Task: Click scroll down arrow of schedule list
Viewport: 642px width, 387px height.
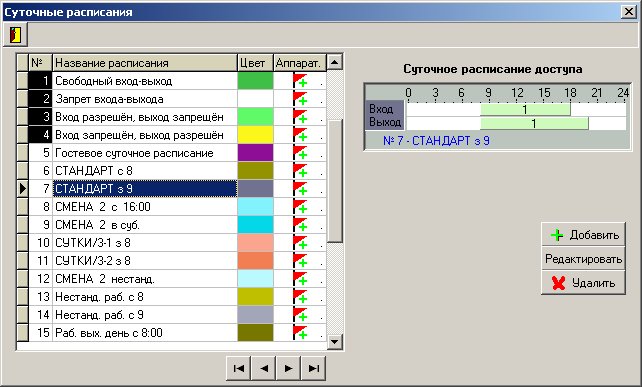Action: [x=335, y=341]
